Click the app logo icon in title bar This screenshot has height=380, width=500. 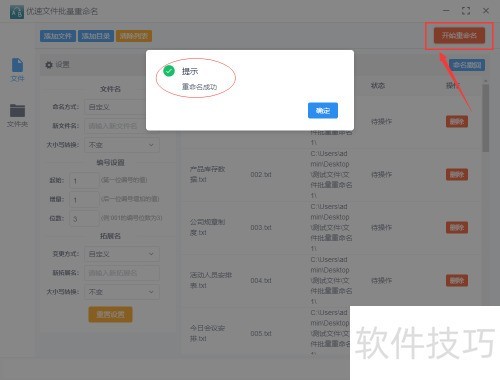coord(17,12)
